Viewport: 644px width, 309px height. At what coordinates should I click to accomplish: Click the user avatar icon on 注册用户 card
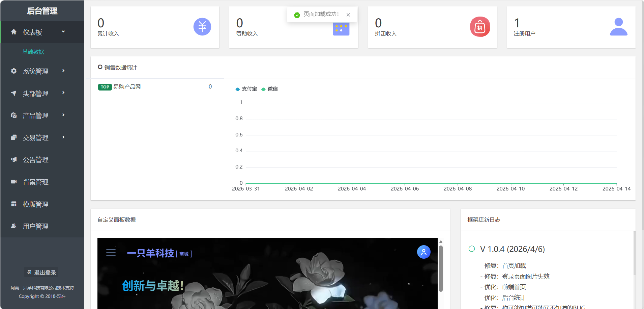[618, 27]
